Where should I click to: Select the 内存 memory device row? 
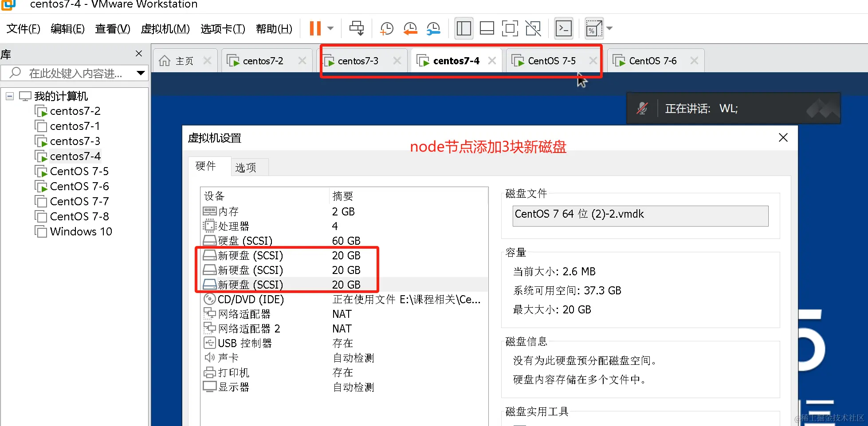click(344, 211)
